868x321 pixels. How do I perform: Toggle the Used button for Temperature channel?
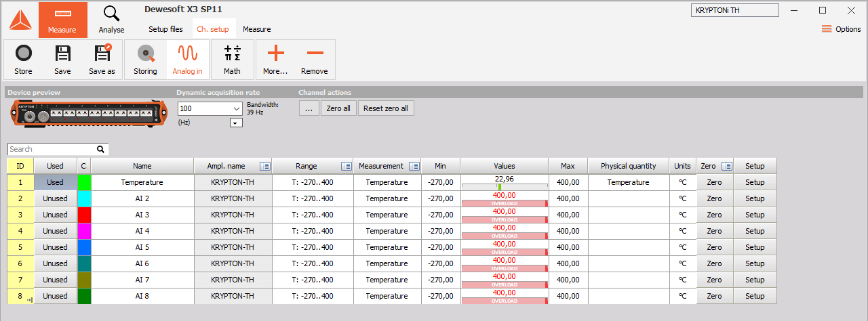click(55, 182)
